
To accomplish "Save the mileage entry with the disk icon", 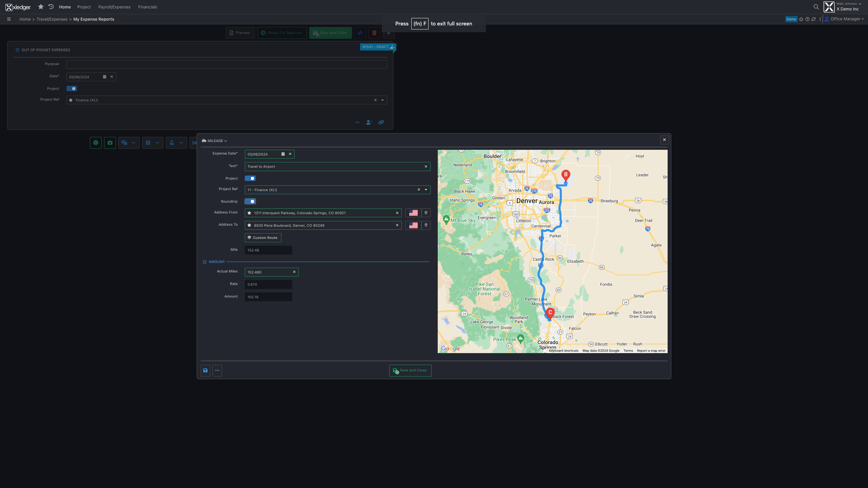I will pyautogui.click(x=205, y=370).
